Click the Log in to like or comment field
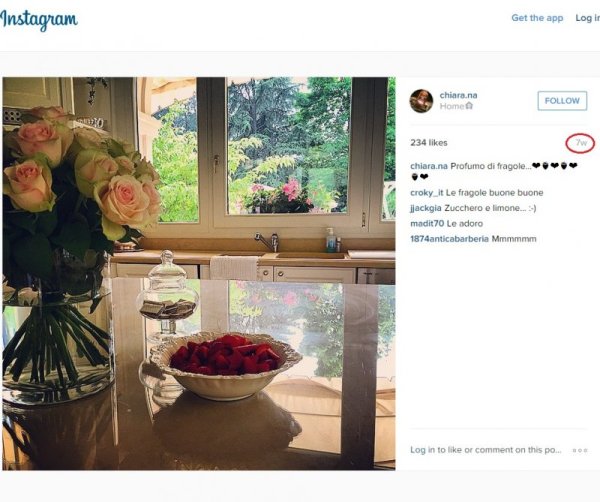This screenshot has width=600, height=502. point(486,450)
